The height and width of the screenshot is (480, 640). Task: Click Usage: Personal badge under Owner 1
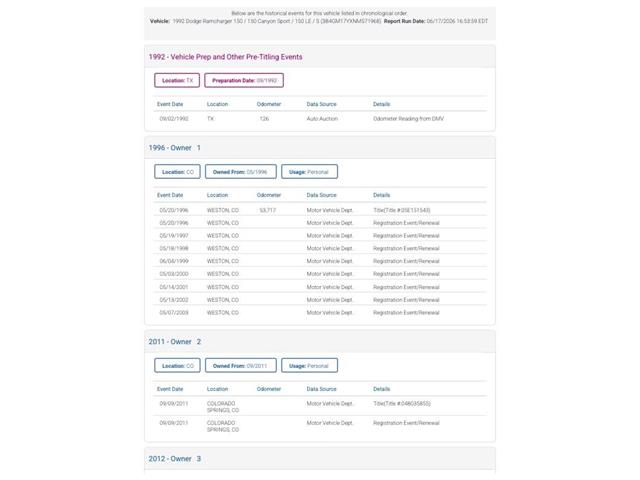coord(309,172)
